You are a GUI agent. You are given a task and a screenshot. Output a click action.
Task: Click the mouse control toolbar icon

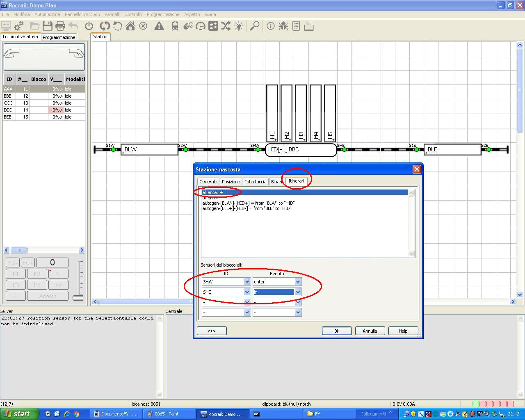pyautogui.click(x=188, y=26)
